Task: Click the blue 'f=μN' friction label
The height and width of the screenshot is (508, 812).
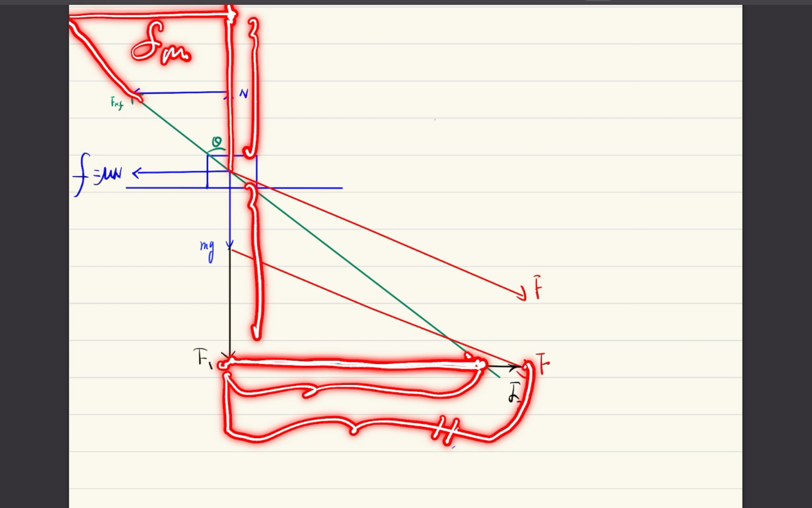Action: coord(98,175)
